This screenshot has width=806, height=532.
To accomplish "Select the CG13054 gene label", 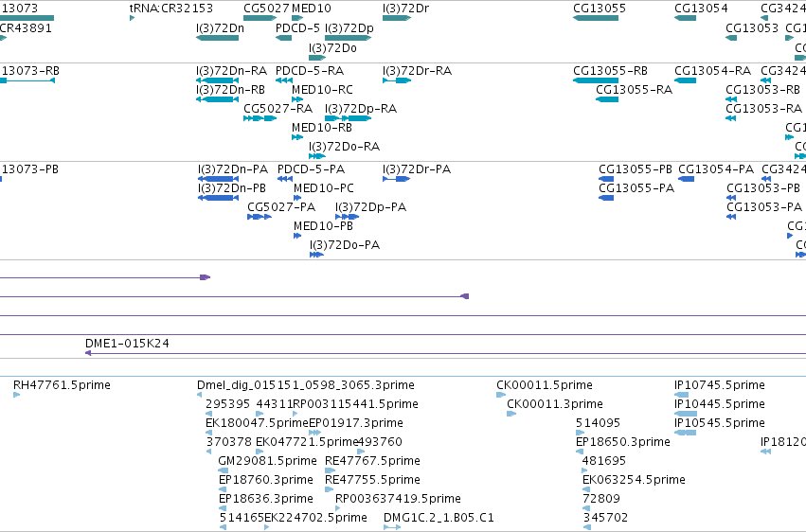I will [x=701, y=9].
